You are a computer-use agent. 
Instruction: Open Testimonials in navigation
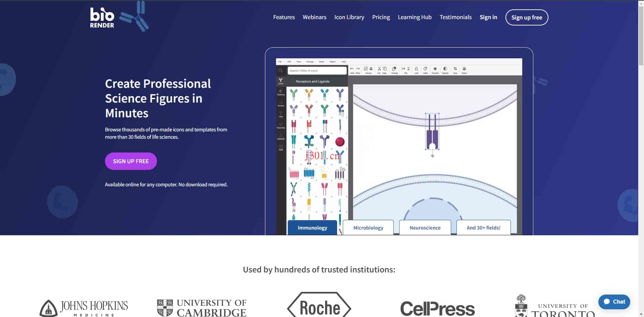(x=455, y=17)
